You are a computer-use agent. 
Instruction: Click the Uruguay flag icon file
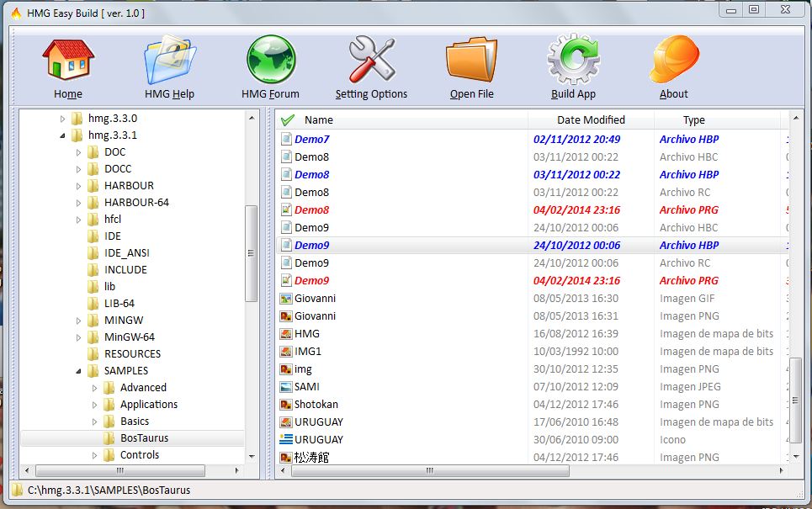click(x=286, y=440)
